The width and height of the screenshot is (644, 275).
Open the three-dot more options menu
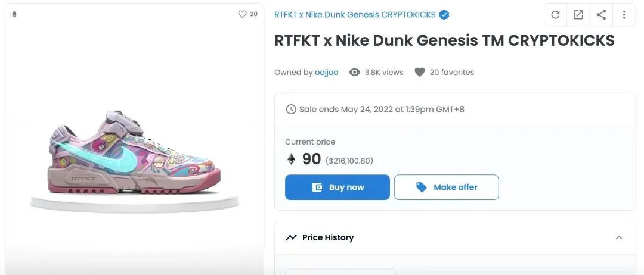[624, 15]
